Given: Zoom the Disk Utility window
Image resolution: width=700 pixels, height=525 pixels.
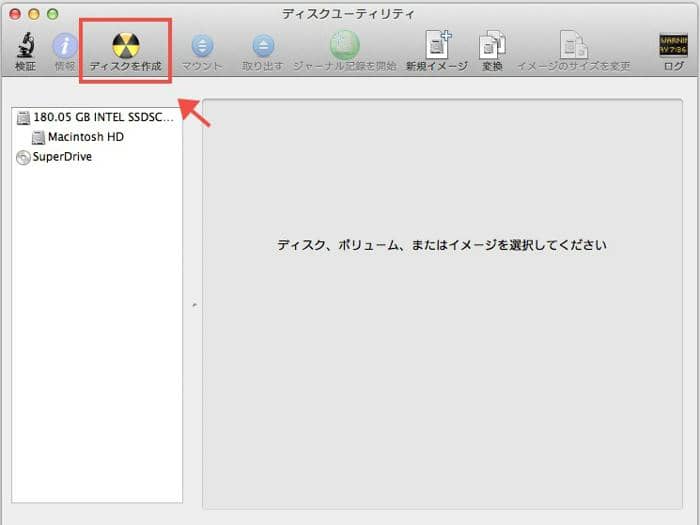Looking at the screenshot, I should (x=53, y=14).
